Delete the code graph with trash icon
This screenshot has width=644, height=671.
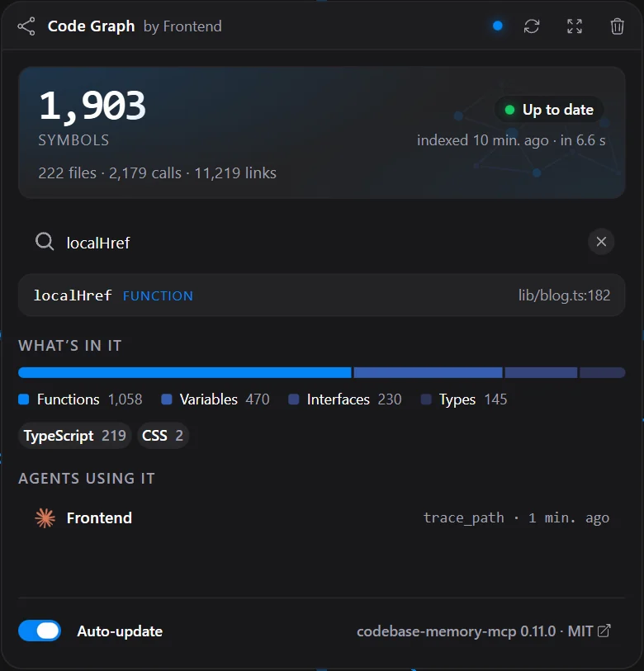coord(617,26)
